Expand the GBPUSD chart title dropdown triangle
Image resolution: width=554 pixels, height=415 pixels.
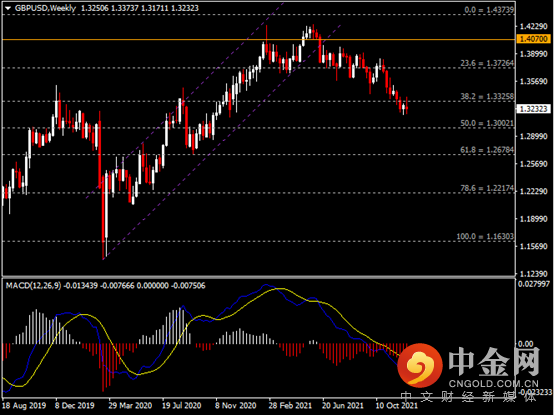pyautogui.click(x=8, y=8)
